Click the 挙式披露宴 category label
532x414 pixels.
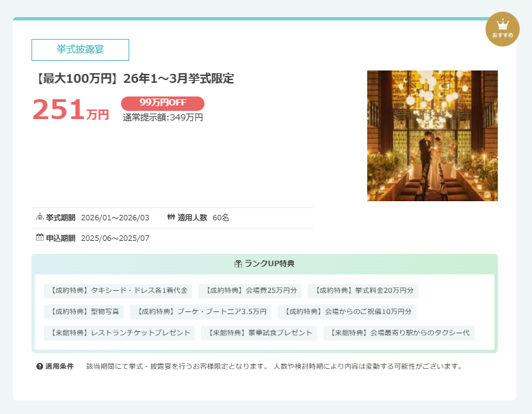[x=80, y=49]
